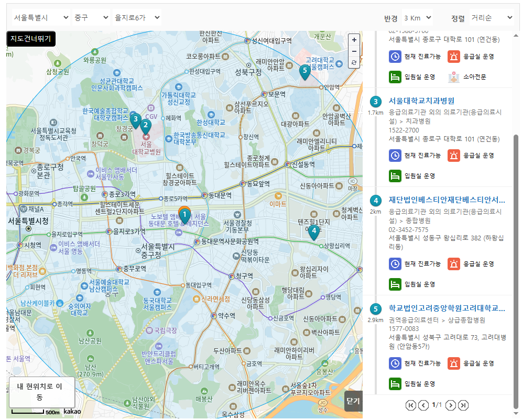Go to the first results page
This screenshot has width=522, height=420.
point(411,405)
